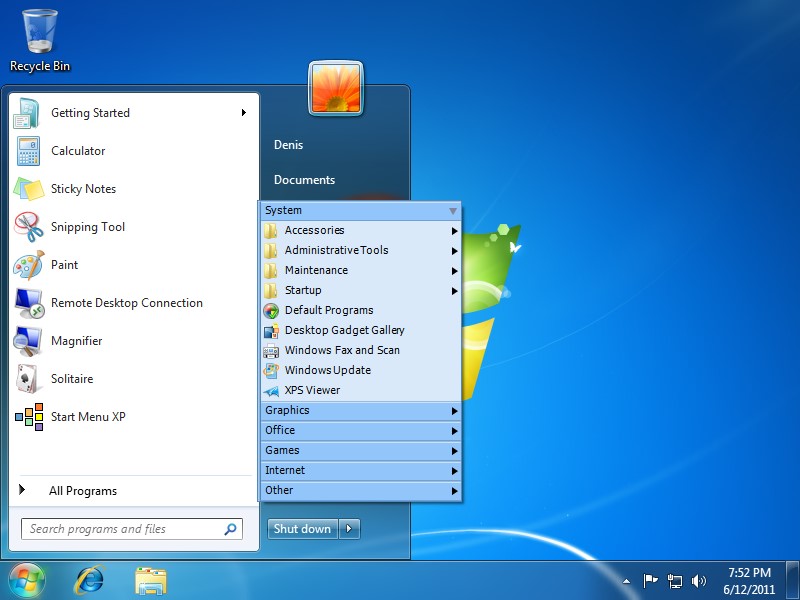Open the Paint palette icon
This screenshot has width=800, height=600.
pyautogui.click(x=29, y=265)
